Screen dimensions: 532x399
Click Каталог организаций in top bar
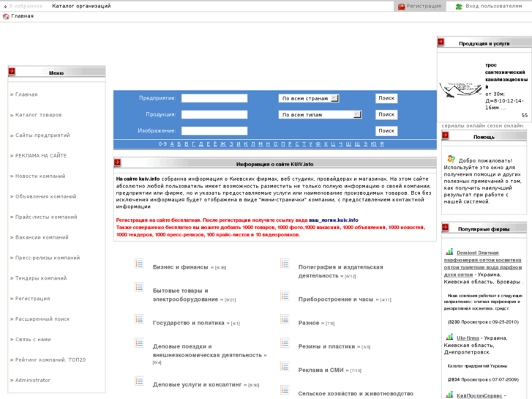pyautogui.click(x=81, y=6)
